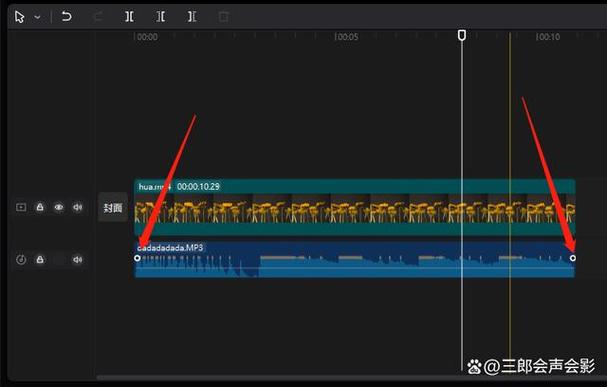Click the 00:00:10:29 clip duration label
The image size is (607, 387).
[x=199, y=187]
